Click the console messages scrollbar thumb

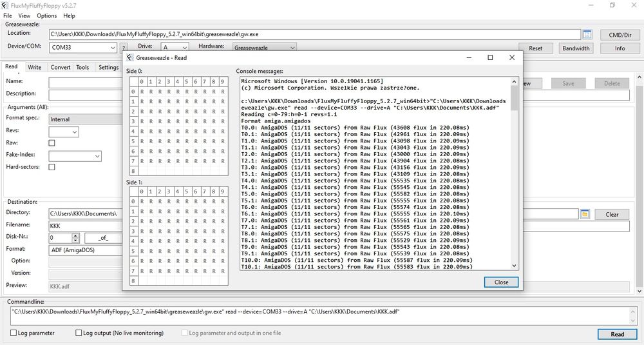[514, 99]
